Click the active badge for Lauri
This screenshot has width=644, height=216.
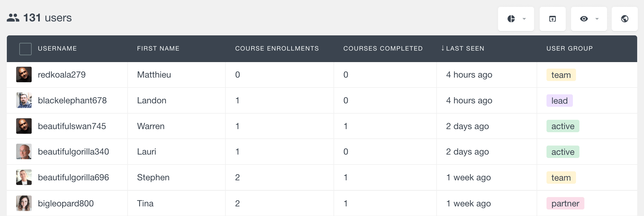click(x=563, y=152)
